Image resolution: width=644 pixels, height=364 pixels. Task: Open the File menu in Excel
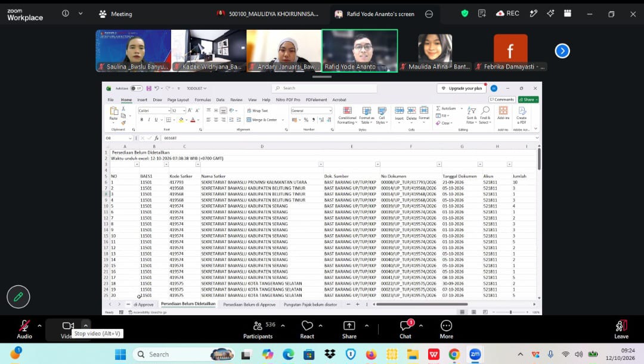pos(110,99)
